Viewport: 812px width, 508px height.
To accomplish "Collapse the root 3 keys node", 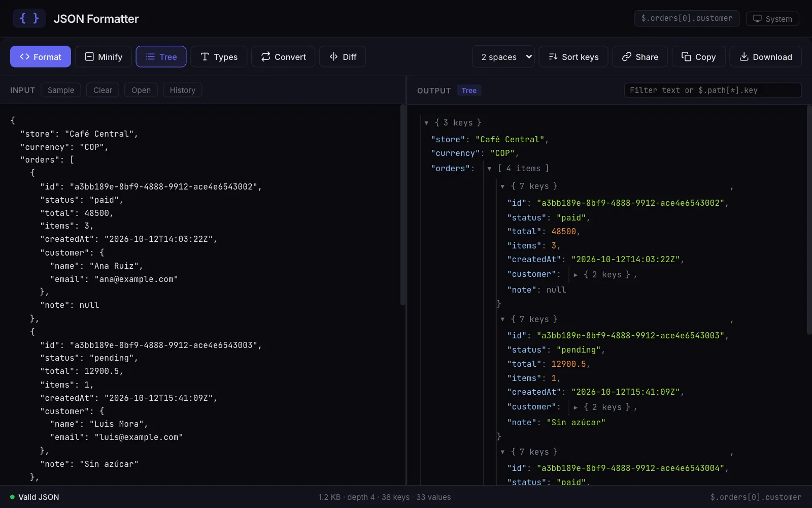I will click(426, 123).
